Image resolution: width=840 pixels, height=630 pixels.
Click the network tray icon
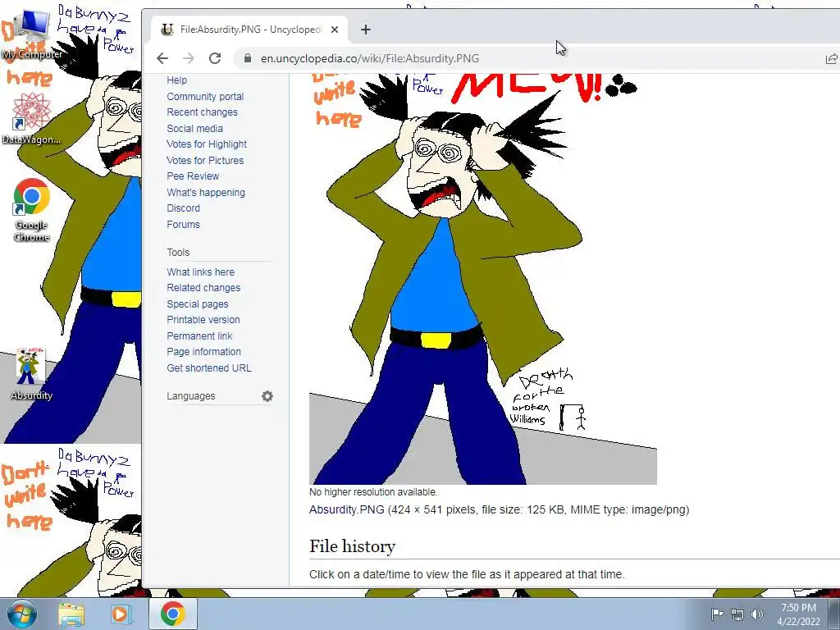pos(737,614)
